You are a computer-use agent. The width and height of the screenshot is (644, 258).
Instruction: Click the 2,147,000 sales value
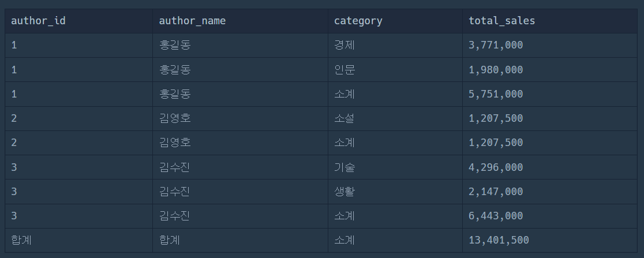coord(496,192)
